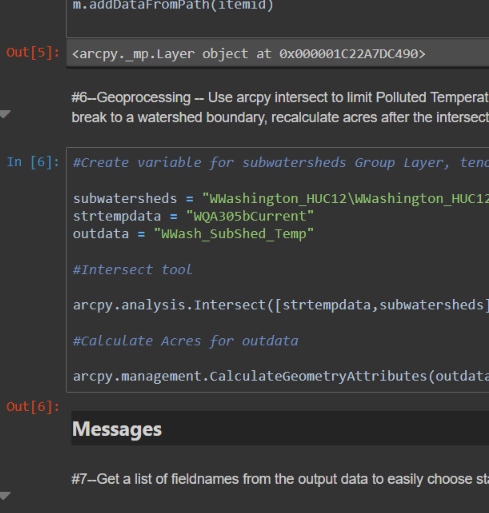Place cursor on strtempdata "WQA305bCurrent" line
489x513 pixels.
coord(193,216)
